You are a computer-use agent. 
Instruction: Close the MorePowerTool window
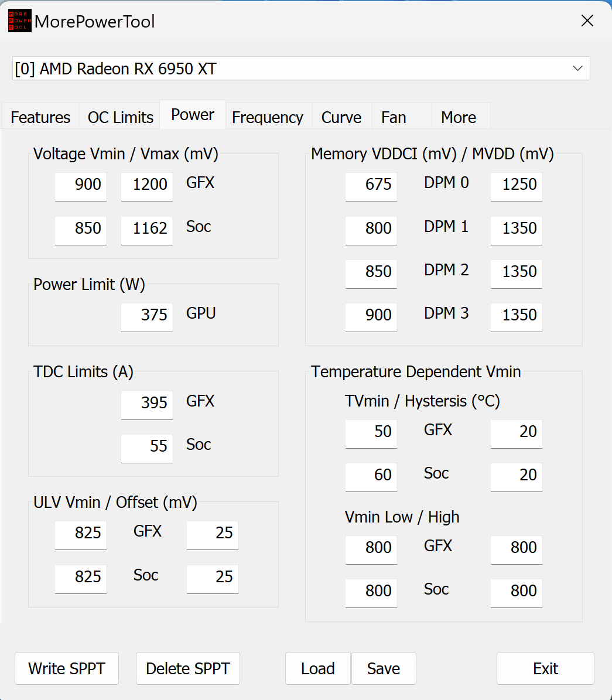click(x=587, y=21)
